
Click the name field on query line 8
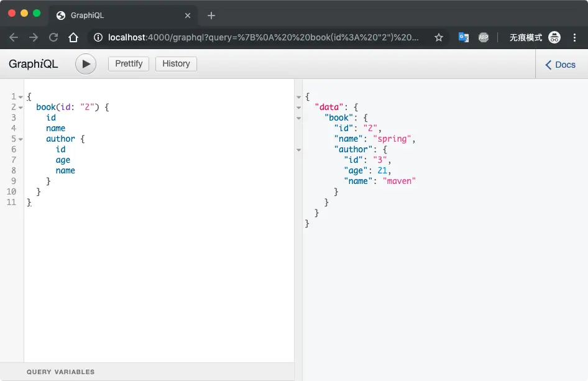[65, 171]
